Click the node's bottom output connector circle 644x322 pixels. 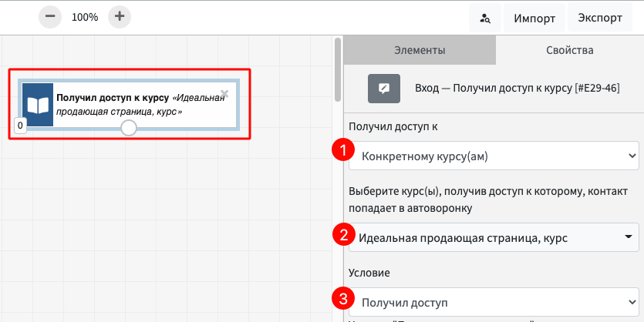[129, 128]
